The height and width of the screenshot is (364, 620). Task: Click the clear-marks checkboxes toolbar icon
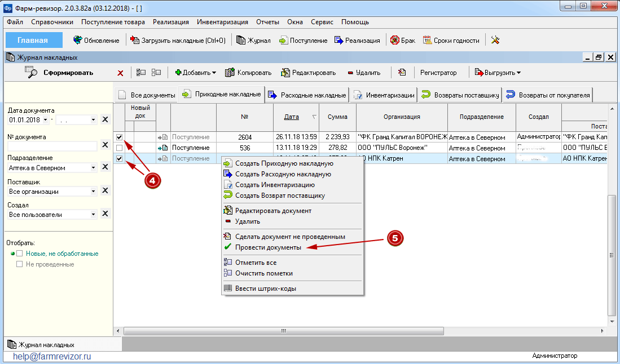156,72
